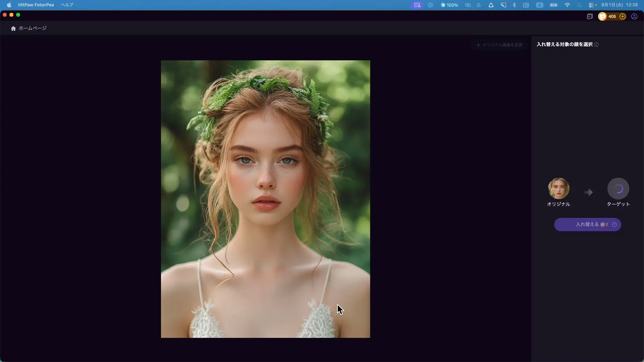Screen dimensions: 644x362
Task: Click オリジナル画像を変更 button
Action: click(499, 45)
